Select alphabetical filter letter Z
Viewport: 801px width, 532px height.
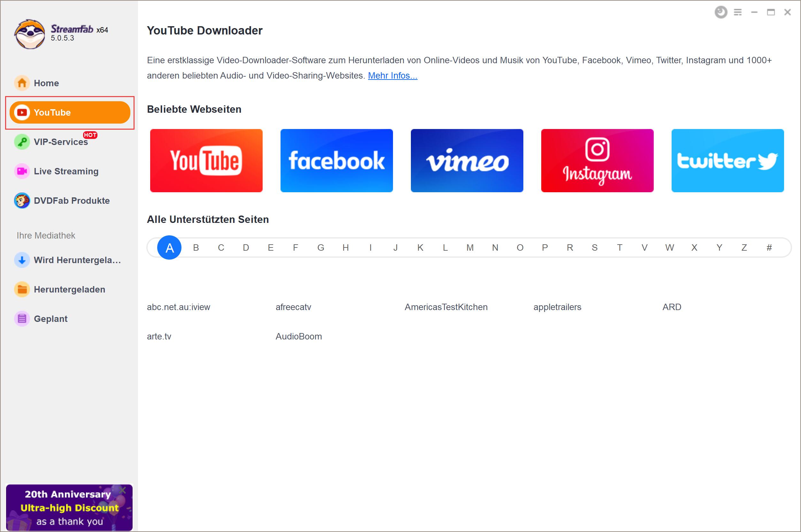point(743,247)
